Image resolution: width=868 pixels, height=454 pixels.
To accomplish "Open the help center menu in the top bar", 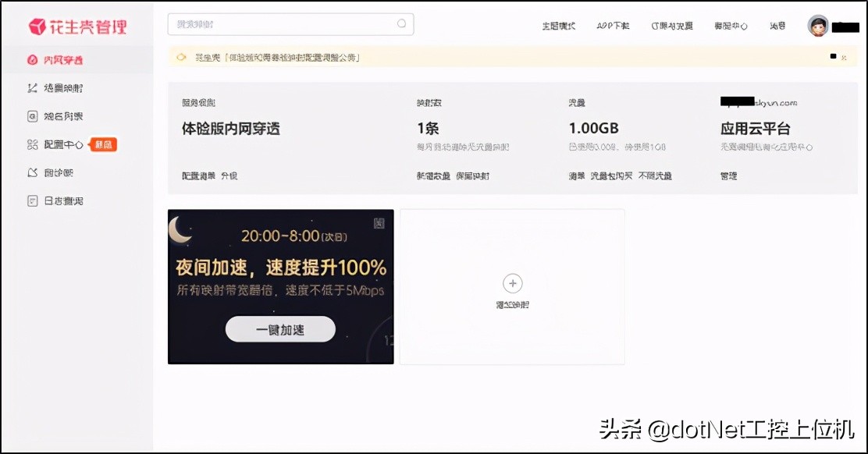I will (x=729, y=25).
